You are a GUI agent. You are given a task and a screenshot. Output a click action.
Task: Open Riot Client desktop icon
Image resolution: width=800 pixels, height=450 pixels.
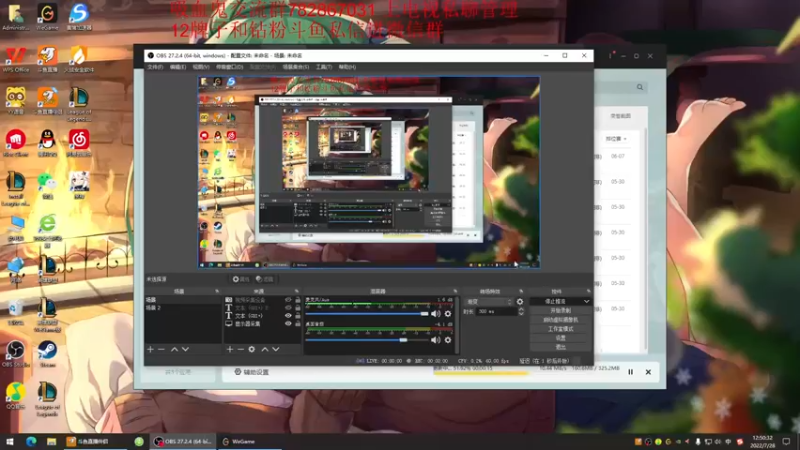pyautogui.click(x=16, y=143)
